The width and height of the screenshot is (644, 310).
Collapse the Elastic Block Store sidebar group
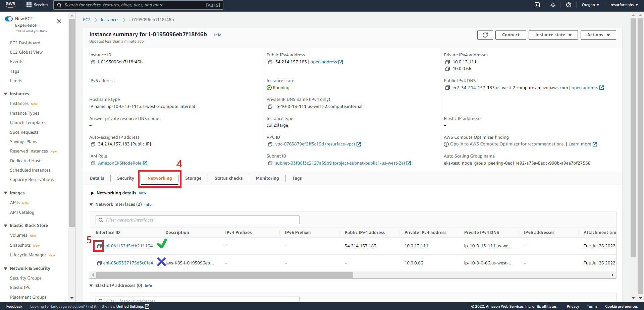pos(5,226)
